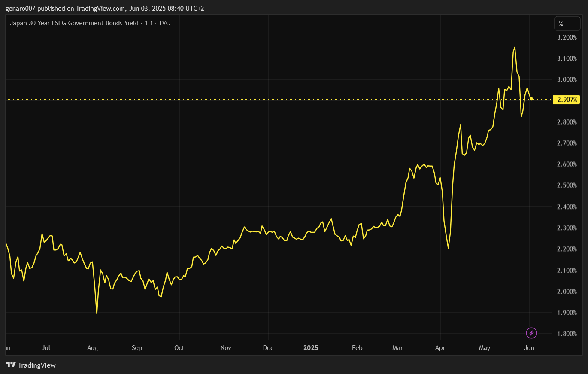Screen dimensions: 588x374
Task: Click the 2.100% price axis label
Action: point(567,271)
